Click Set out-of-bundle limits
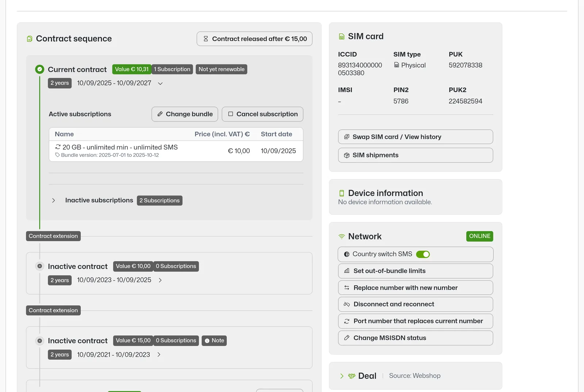 click(x=415, y=271)
